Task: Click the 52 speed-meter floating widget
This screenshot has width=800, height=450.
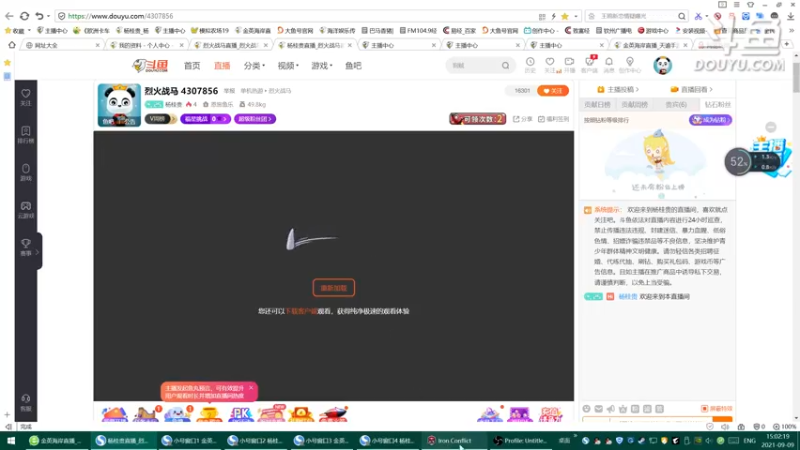Action: [738, 162]
